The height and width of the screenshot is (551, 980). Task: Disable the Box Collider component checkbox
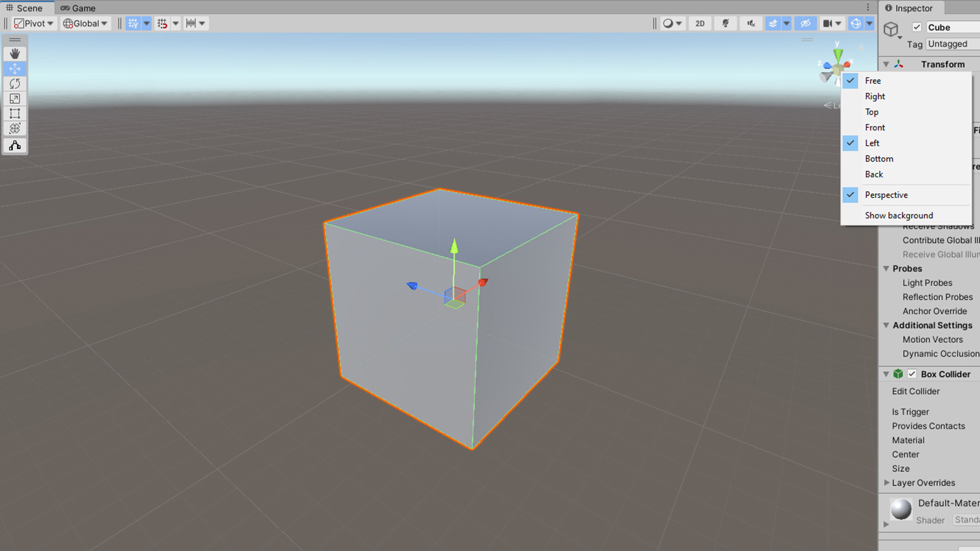912,374
